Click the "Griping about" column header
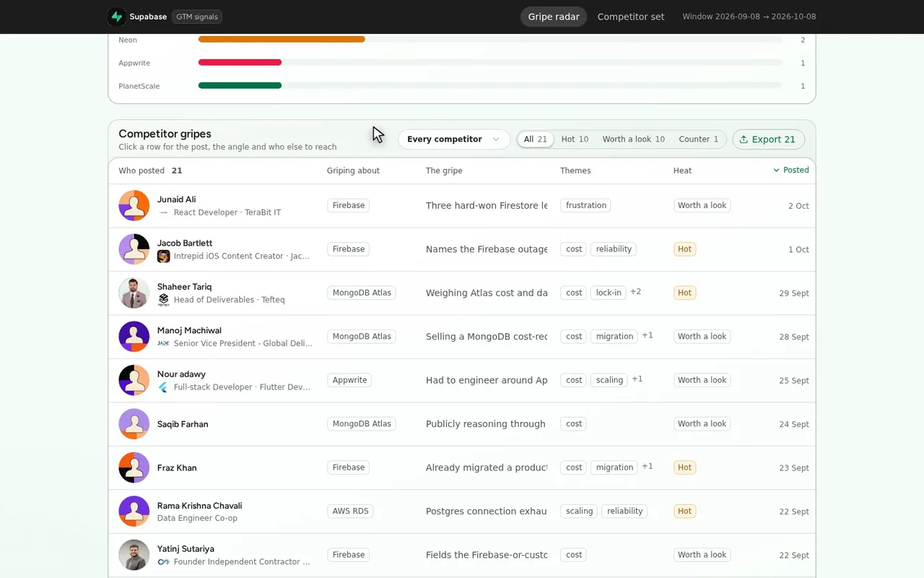924x578 pixels. coord(353,171)
